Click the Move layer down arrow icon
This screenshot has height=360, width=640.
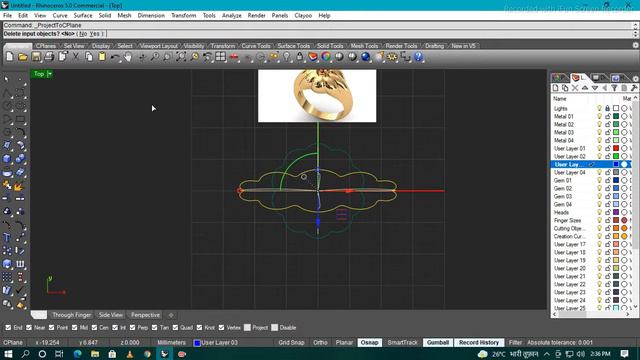[x=595, y=88]
